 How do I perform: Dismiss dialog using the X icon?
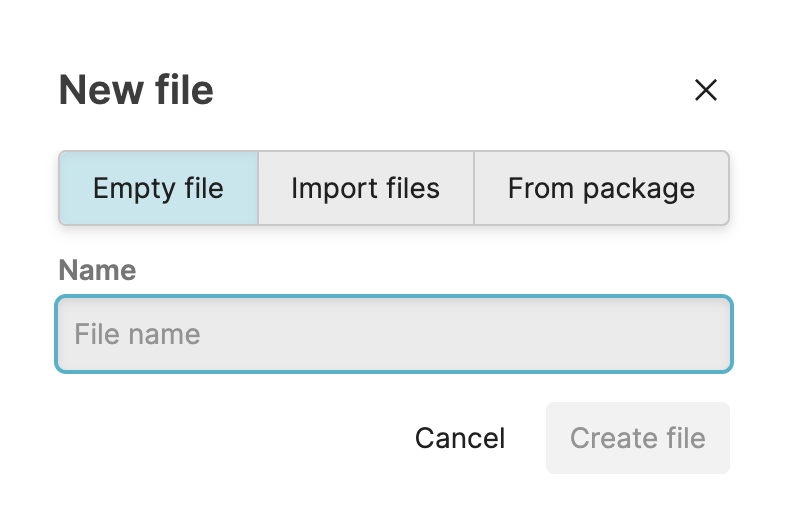[706, 91]
